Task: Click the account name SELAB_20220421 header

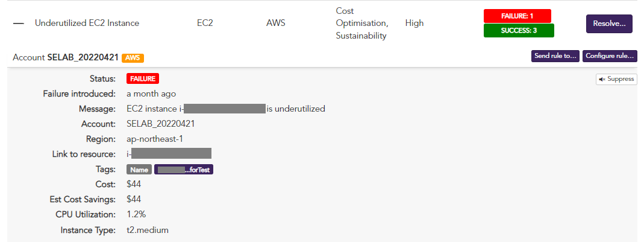Action: coord(83,58)
